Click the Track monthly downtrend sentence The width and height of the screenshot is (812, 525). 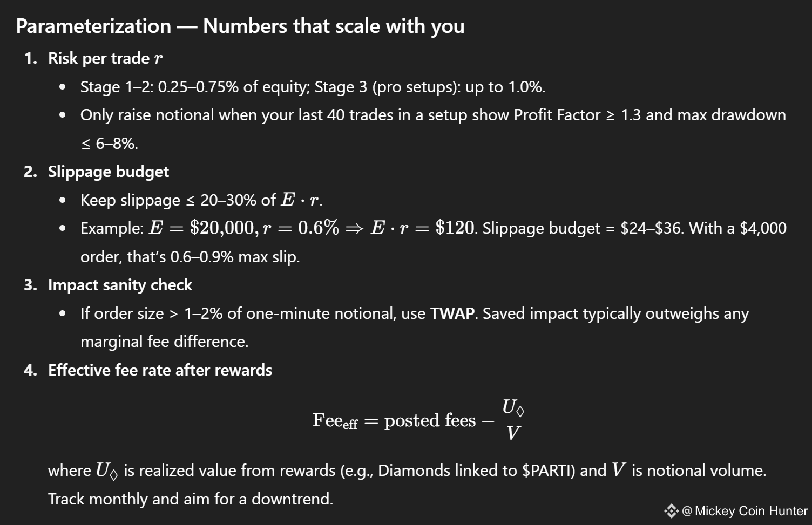[191, 499]
